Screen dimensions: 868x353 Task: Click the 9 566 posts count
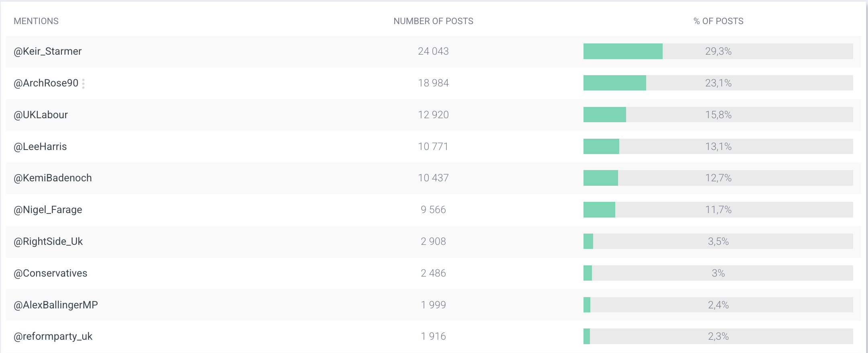coord(433,210)
